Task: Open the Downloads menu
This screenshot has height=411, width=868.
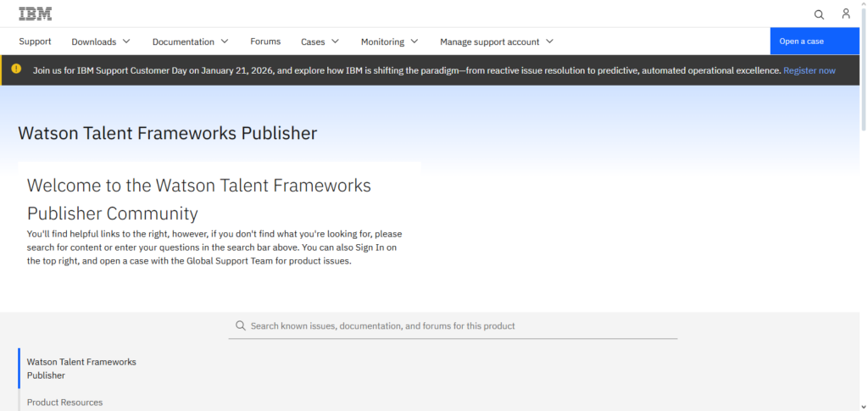Action: (101, 42)
